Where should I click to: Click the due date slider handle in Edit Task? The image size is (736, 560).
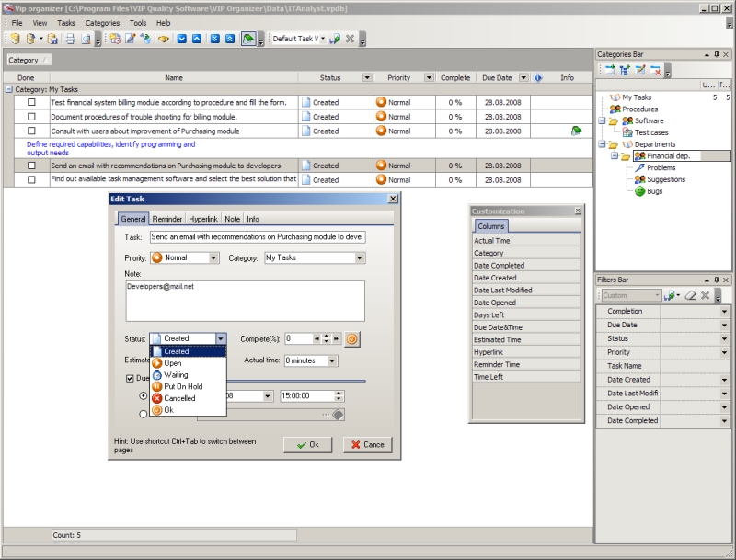(338, 415)
